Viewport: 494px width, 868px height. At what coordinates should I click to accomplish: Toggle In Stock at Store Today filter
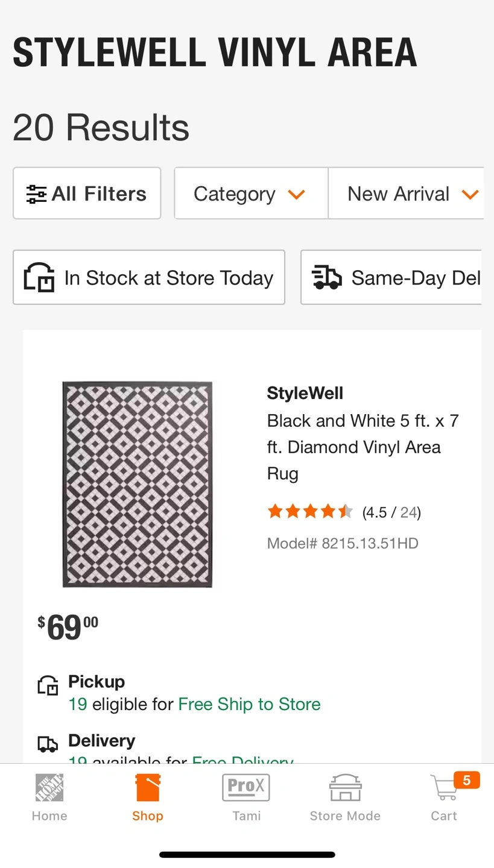pyautogui.click(x=149, y=278)
